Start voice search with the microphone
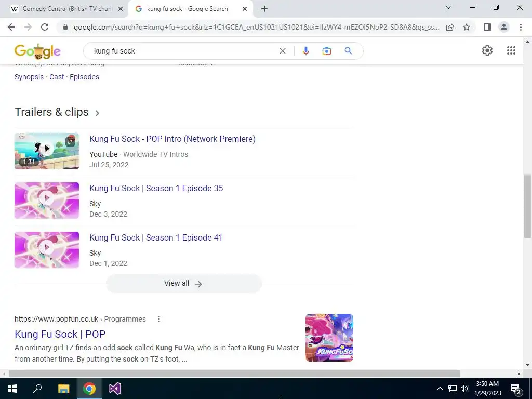532x399 pixels. [305, 51]
